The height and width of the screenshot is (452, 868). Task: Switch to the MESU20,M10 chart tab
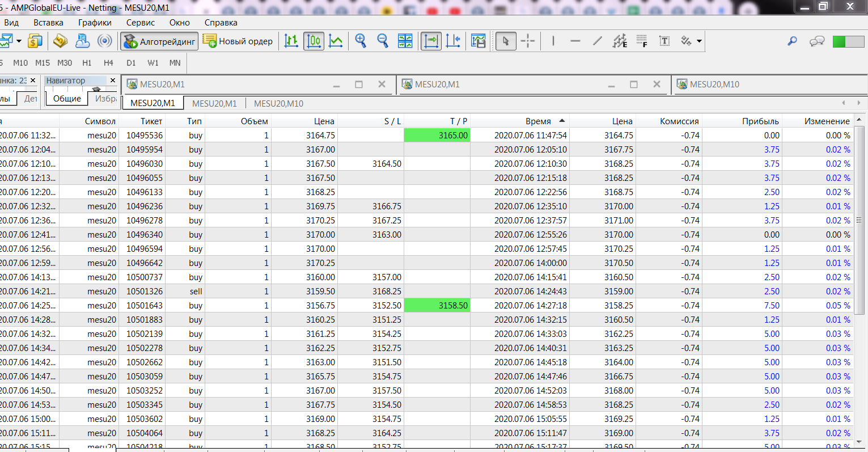coord(278,103)
